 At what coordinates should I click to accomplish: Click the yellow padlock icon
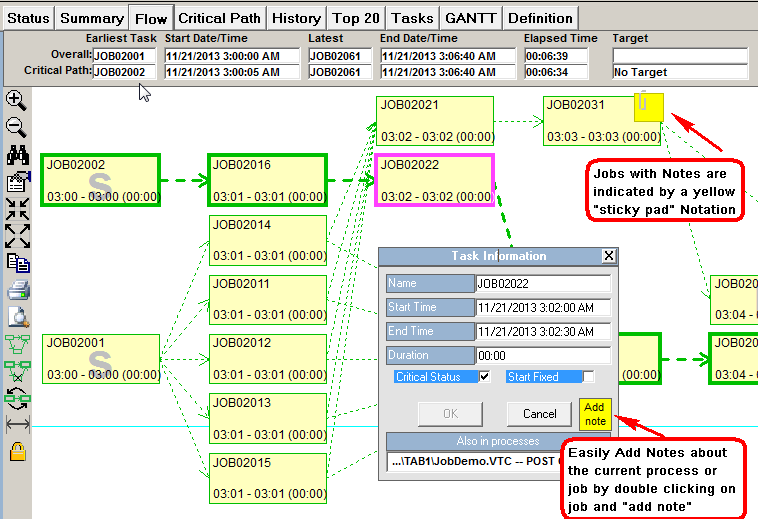[18, 451]
